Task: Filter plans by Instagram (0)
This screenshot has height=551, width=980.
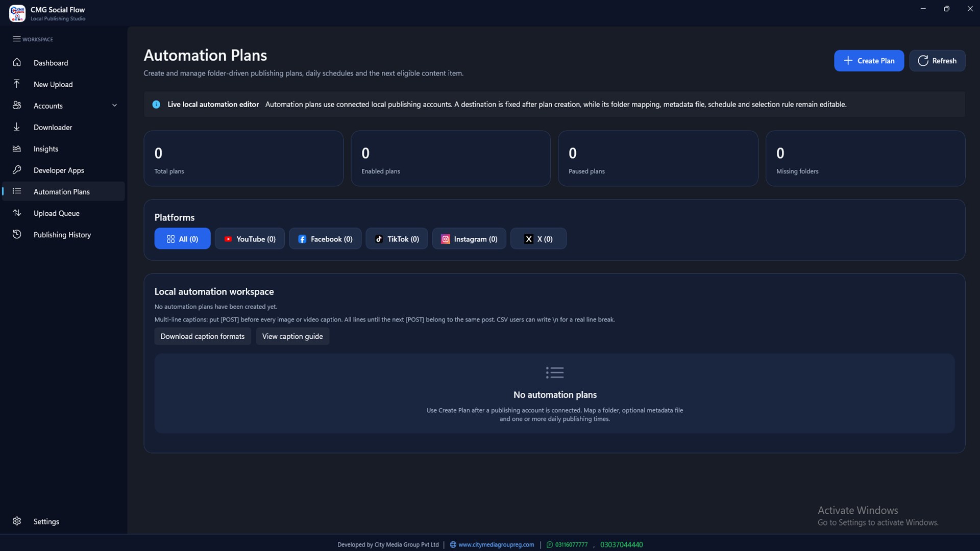Action: [469, 239]
